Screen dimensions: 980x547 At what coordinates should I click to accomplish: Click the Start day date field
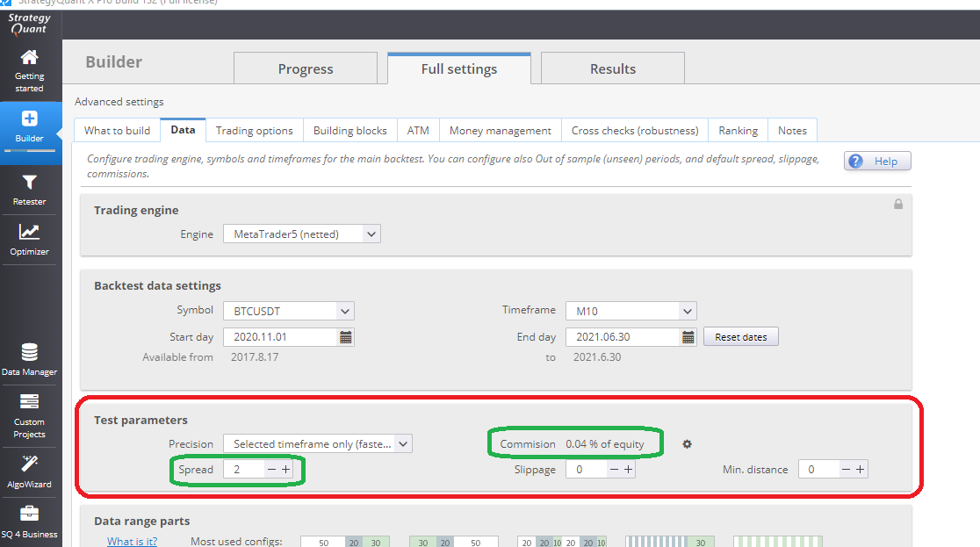[x=281, y=337]
